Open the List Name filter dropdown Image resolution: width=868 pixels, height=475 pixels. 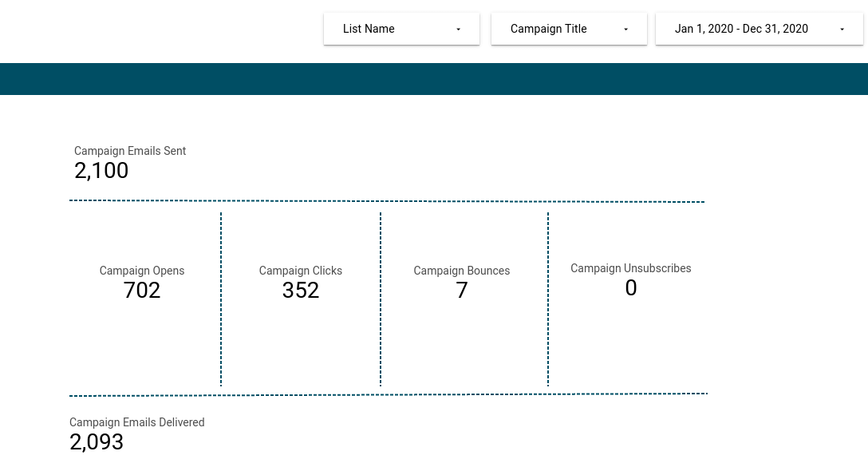click(401, 29)
